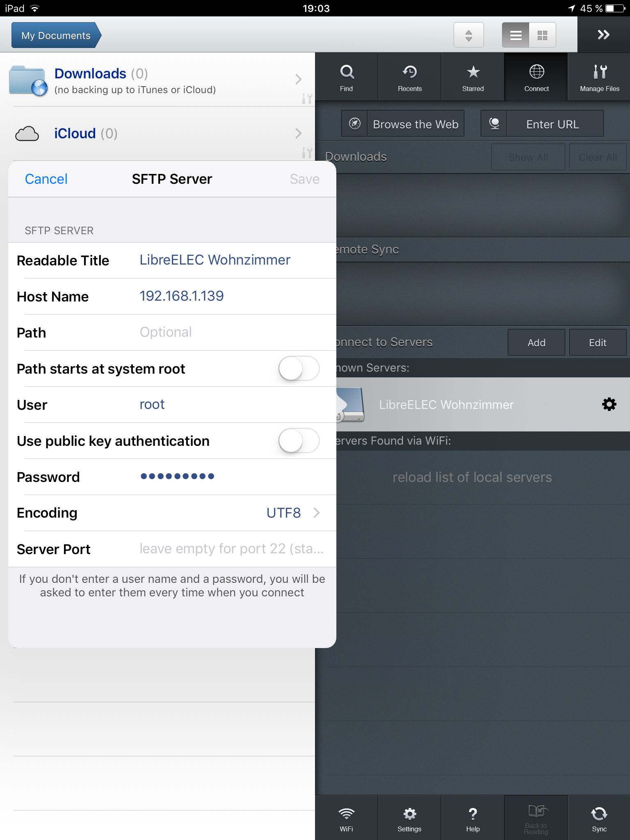The height and width of the screenshot is (840, 630).
Task: Start Sync
Action: point(599,819)
